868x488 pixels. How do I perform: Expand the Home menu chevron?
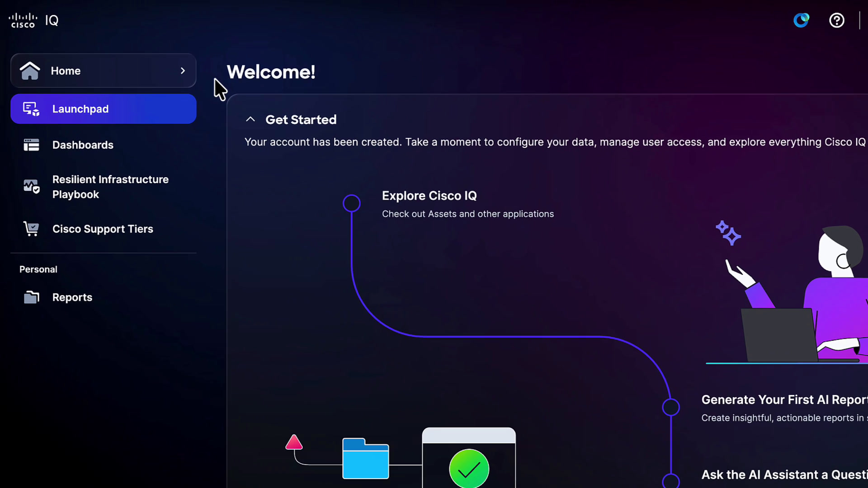pyautogui.click(x=183, y=70)
